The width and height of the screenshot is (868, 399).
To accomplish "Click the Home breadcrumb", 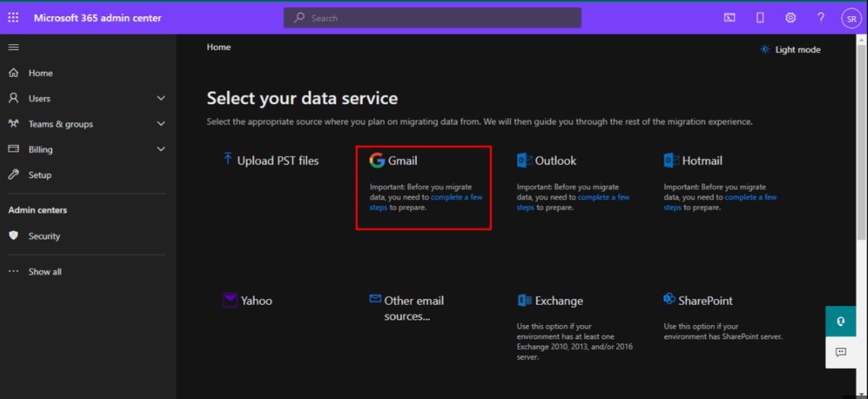I will coord(218,47).
